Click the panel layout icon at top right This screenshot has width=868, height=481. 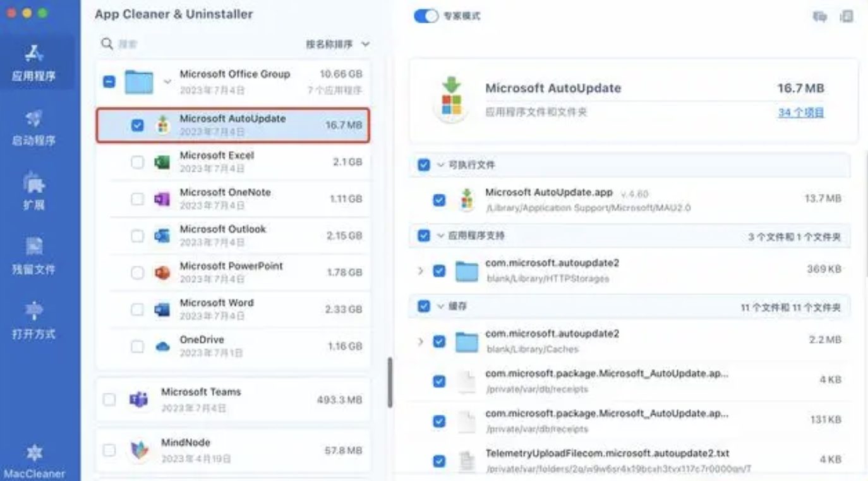tap(846, 16)
